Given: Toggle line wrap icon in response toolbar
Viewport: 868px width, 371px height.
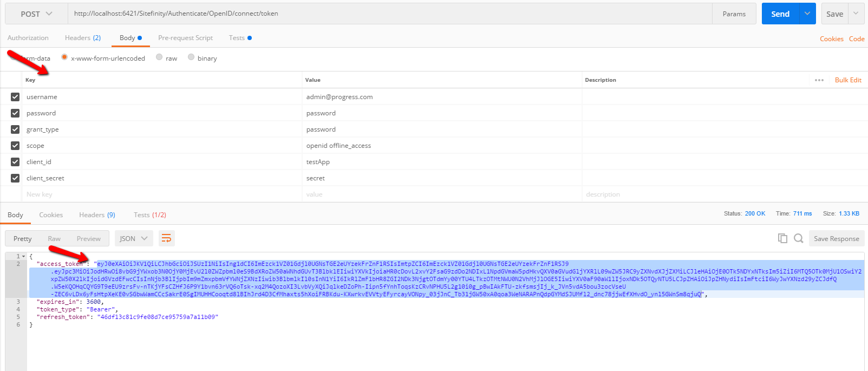Looking at the screenshot, I should tap(166, 238).
